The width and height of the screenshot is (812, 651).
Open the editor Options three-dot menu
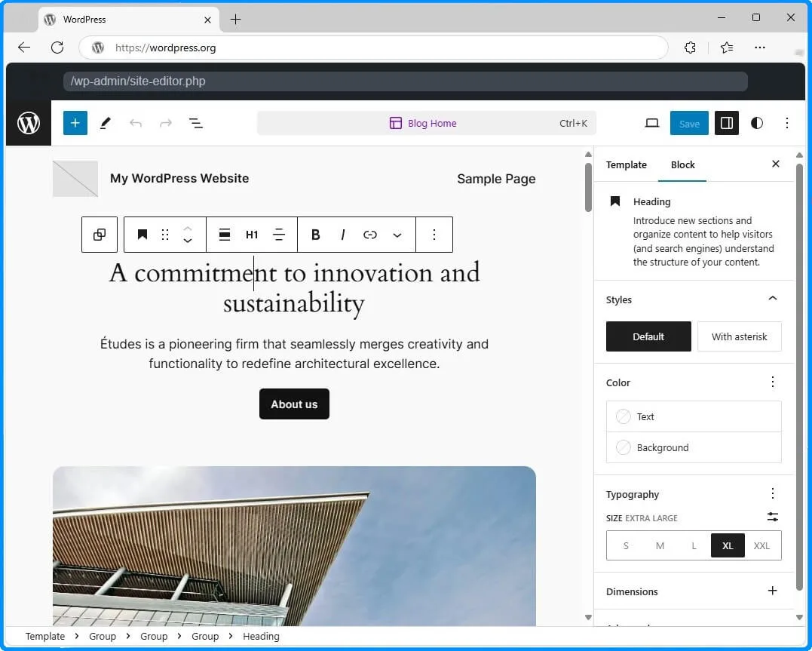coord(786,123)
